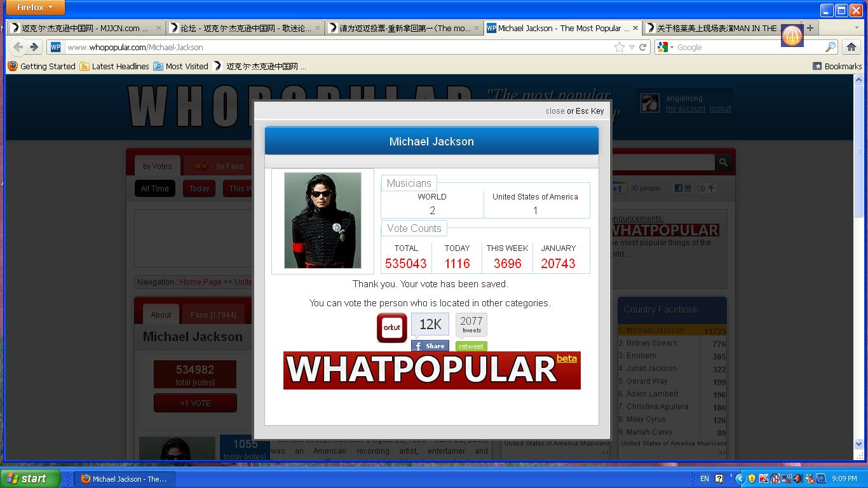Click the WHATPOPULAR beta banner
The height and width of the screenshot is (488, 868).
pos(431,370)
